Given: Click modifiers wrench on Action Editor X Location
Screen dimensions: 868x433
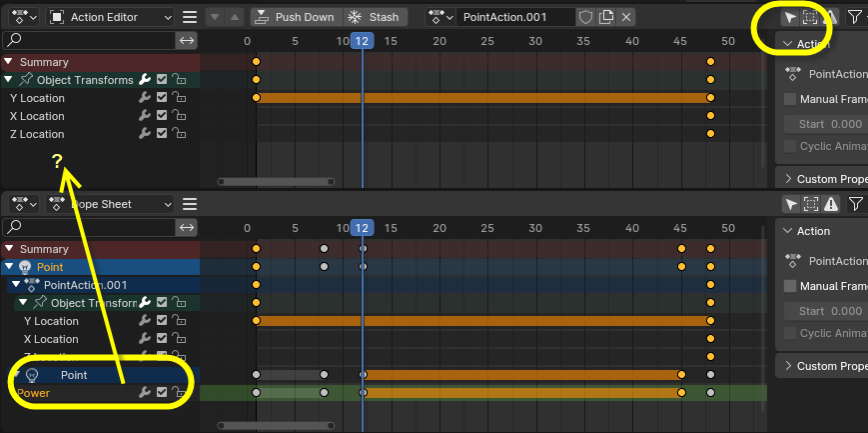Looking at the screenshot, I should click(145, 116).
